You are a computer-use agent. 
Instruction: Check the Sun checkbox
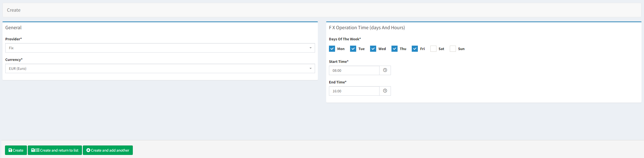point(453,49)
